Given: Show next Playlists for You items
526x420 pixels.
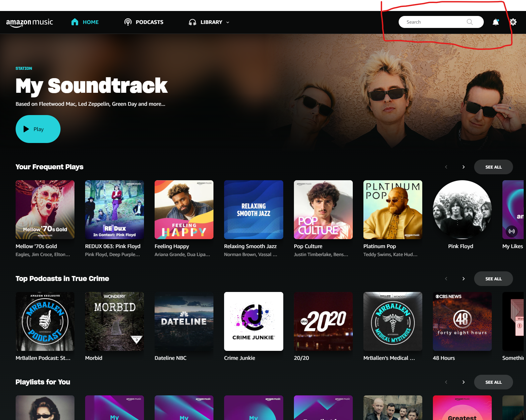Looking at the screenshot, I should point(463,382).
